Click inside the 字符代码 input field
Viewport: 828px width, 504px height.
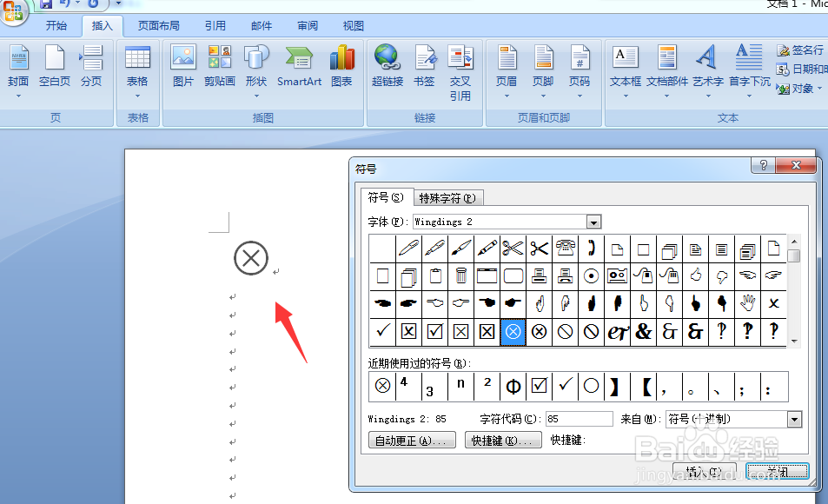580,419
